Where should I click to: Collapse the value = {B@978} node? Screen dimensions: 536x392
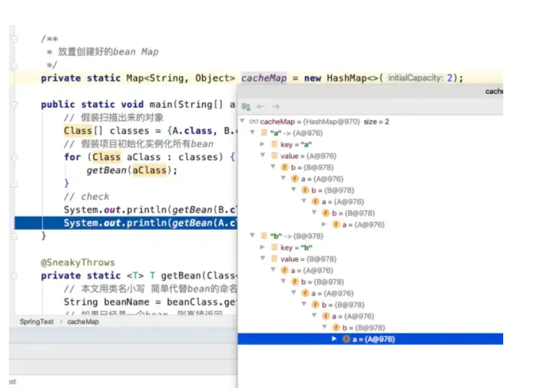point(263,258)
